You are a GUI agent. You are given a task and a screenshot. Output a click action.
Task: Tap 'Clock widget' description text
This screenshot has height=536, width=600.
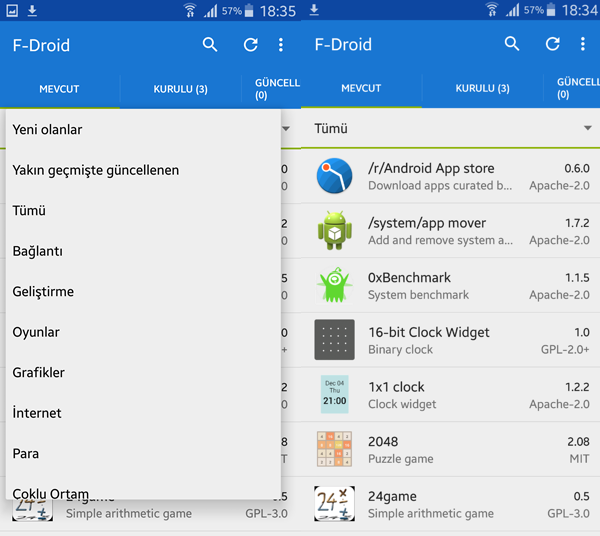click(x=402, y=404)
